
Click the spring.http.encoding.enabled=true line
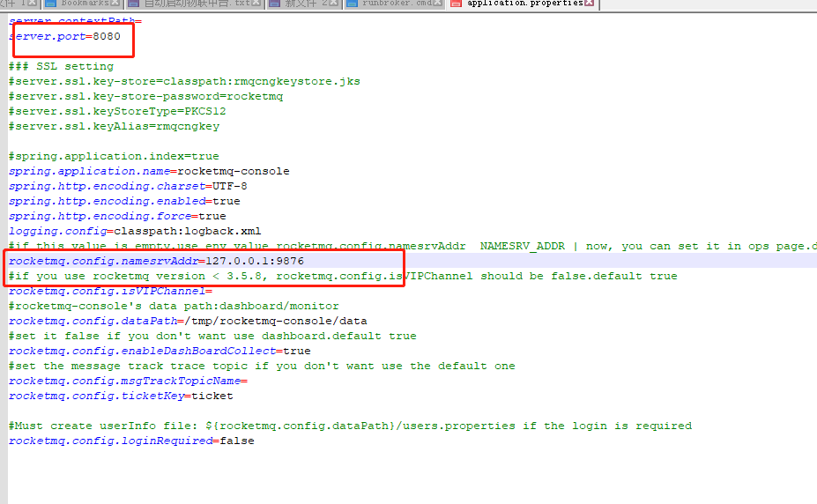tap(124, 202)
